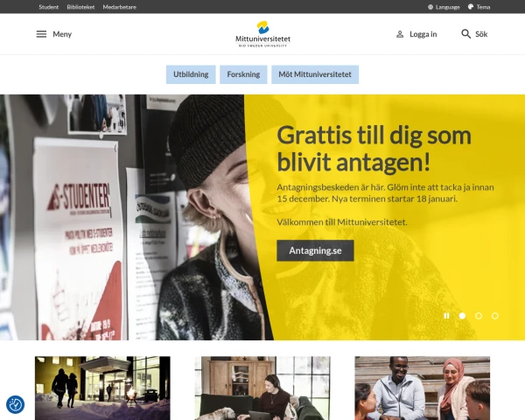Image resolution: width=525 pixels, height=420 pixels.
Task: Click the Antagning.se button
Action: click(315, 250)
